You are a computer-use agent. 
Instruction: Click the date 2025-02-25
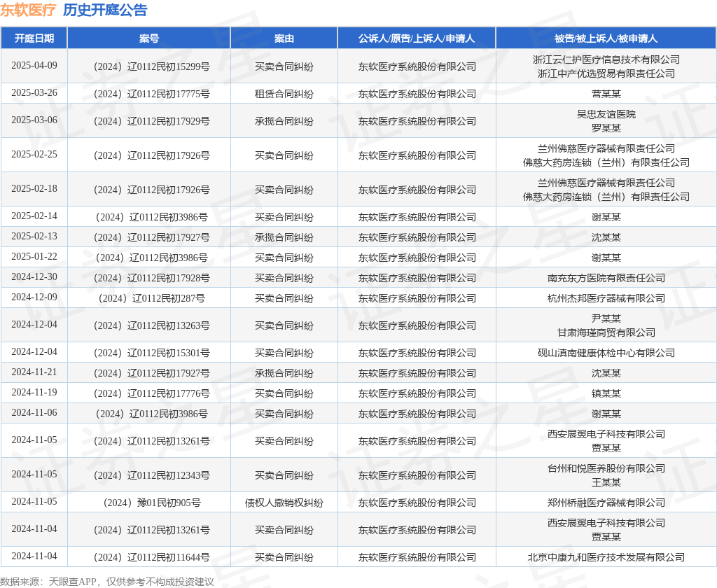pos(34,154)
